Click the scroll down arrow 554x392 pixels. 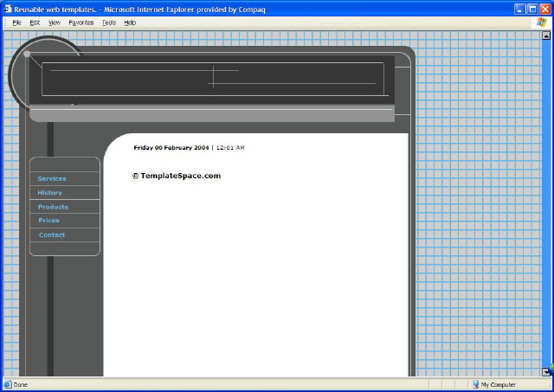pos(546,371)
